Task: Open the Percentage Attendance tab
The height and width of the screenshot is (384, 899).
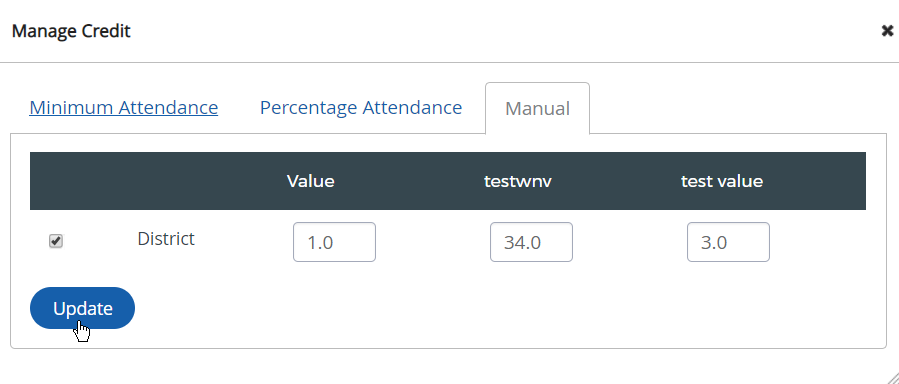Action: point(361,108)
